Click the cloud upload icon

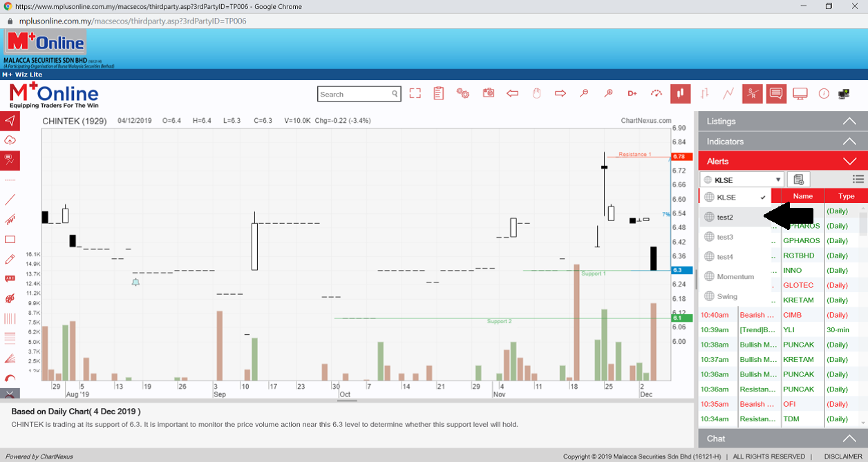(10, 140)
